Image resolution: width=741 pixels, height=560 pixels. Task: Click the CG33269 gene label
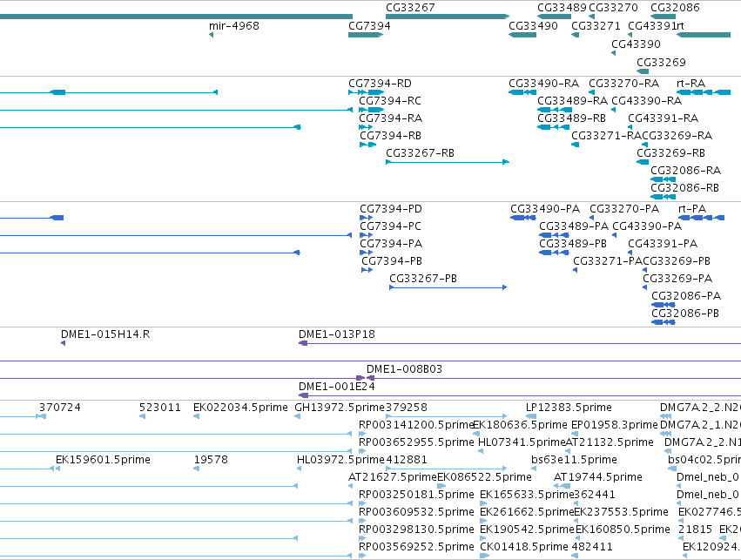[x=661, y=63]
